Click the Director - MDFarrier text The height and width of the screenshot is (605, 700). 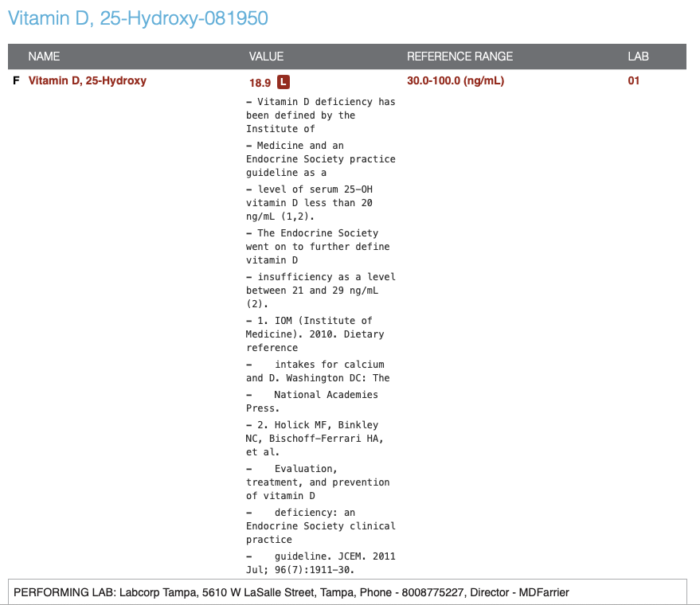[519, 592]
